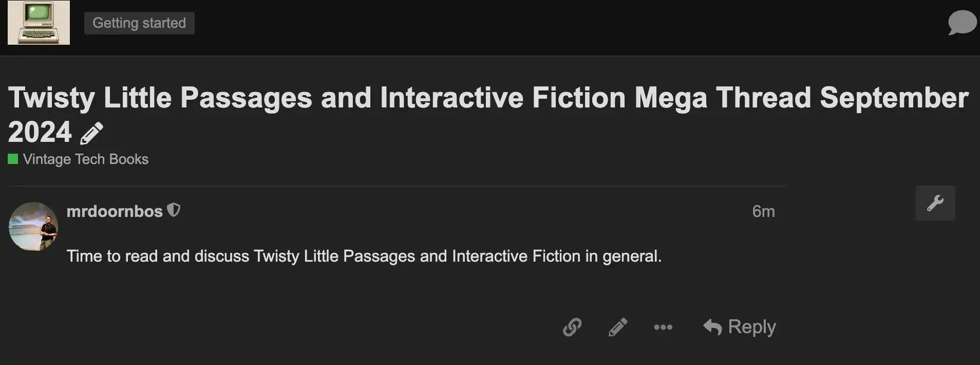Click the curved reply arrow icon
The image size is (980, 365).
tap(712, 327)
